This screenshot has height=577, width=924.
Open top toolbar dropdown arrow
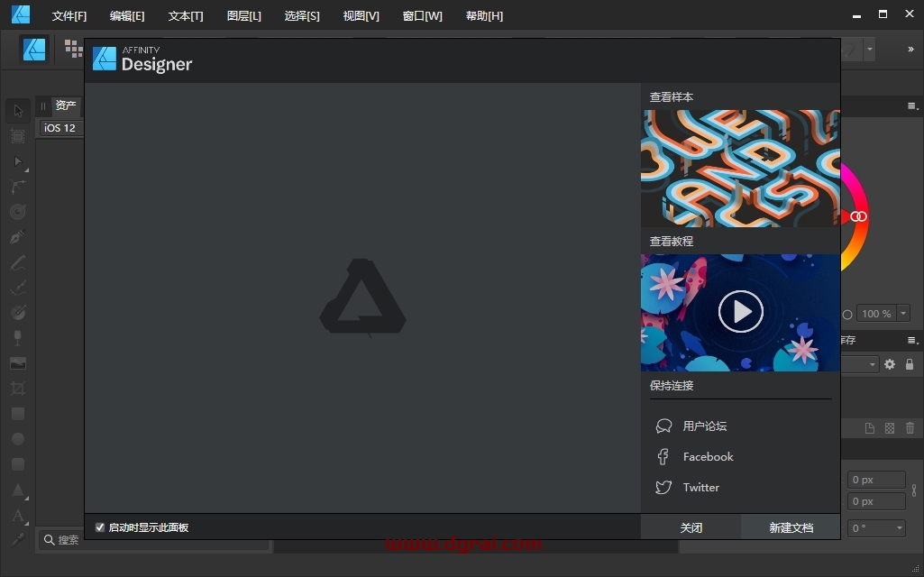tap(869, 50)
